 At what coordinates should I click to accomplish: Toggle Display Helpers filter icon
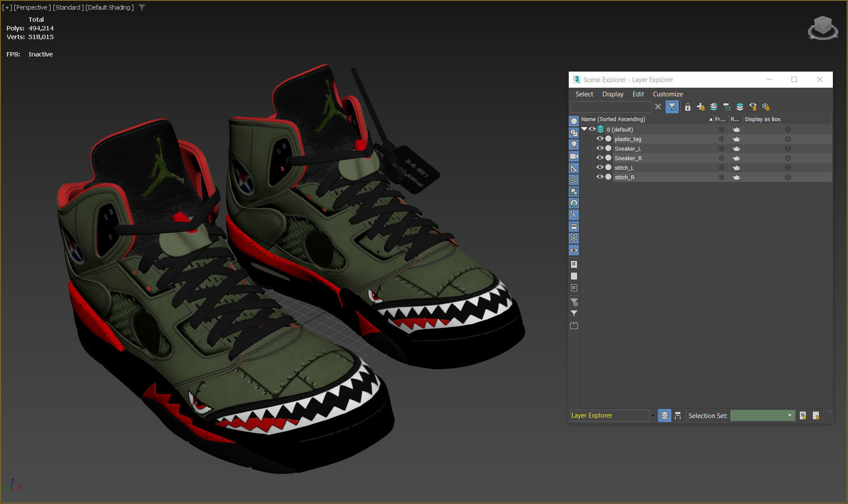tap(574, 168)
